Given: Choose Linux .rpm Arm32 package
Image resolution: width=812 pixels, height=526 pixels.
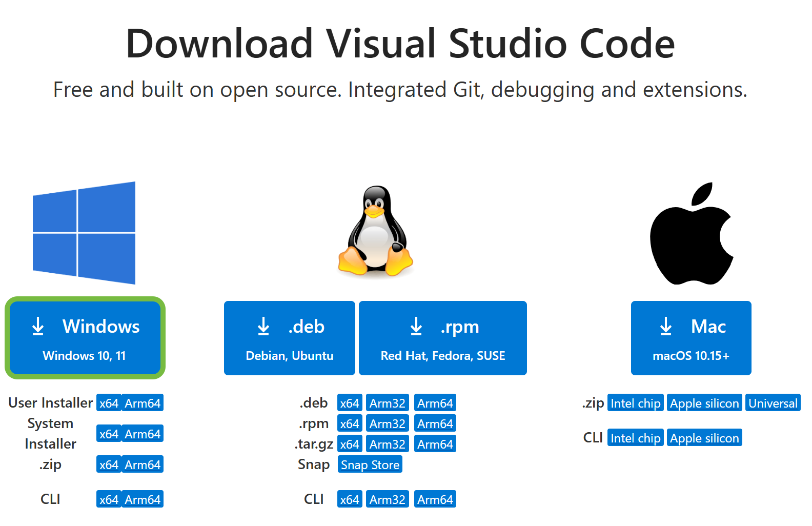Looking at the screenshot, I should click(388, 423).
